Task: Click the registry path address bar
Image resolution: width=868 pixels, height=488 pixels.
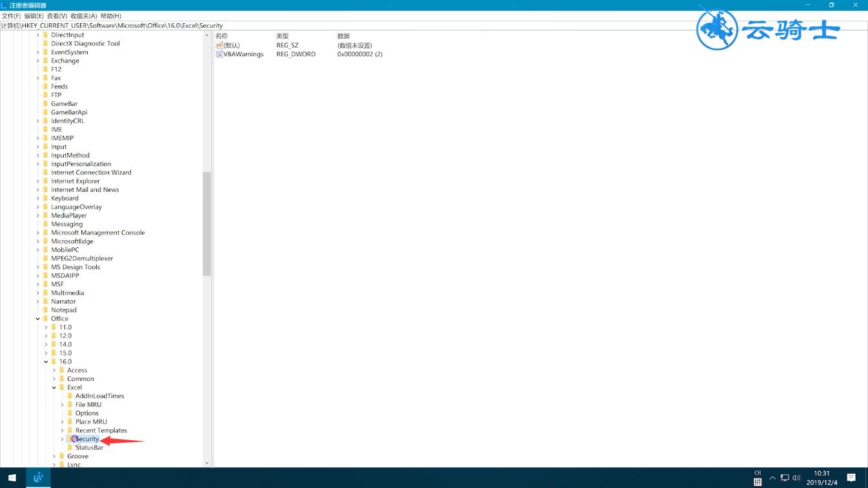Action: point(434,26)
